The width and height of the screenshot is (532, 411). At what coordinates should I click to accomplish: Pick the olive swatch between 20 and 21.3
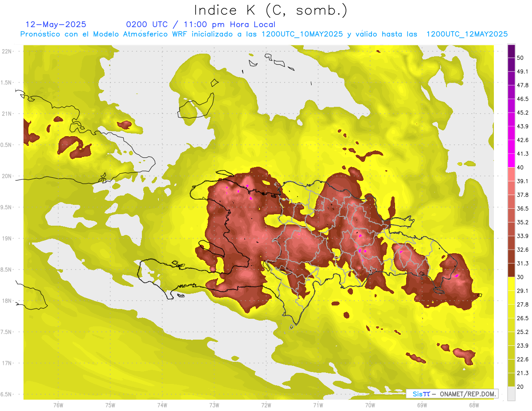pos(511,380)
